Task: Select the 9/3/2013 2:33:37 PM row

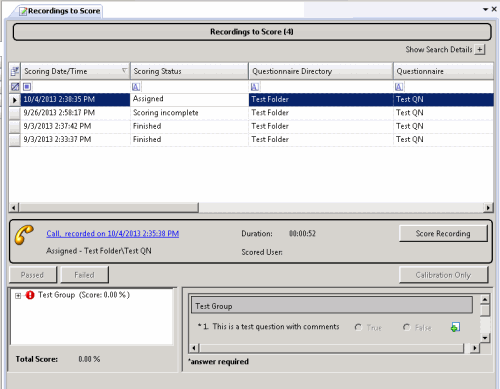Action: 251,140
